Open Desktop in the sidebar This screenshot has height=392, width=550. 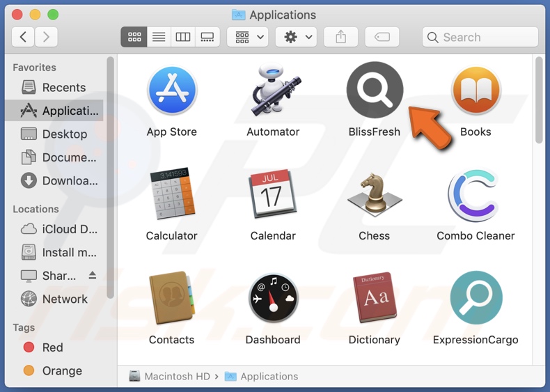point(54,134)
